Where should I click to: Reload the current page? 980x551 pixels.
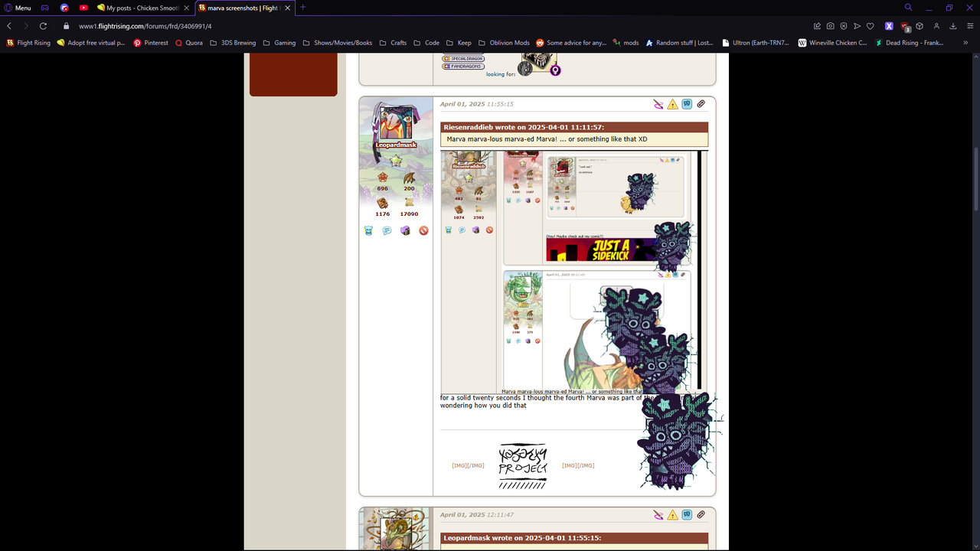(x=43, y=26)
